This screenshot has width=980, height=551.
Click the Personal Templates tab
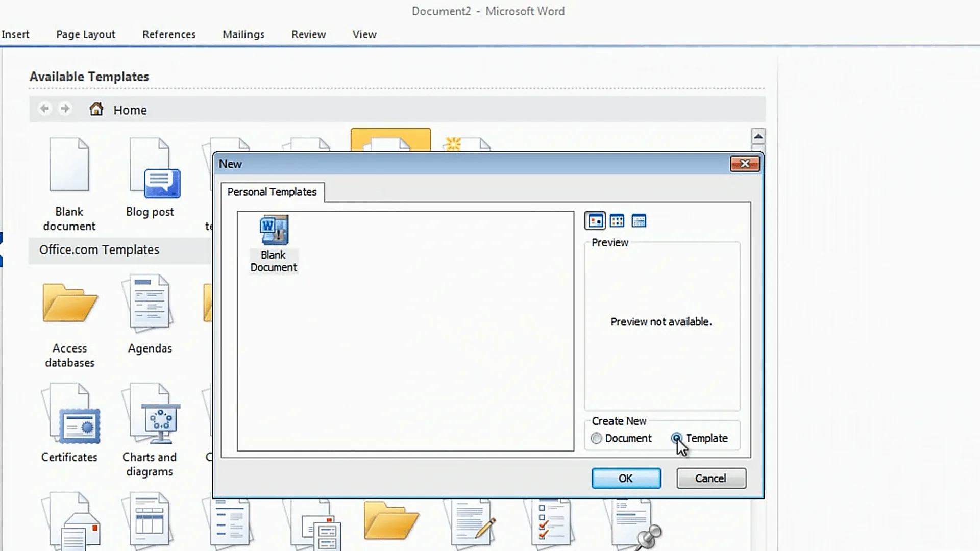272,192
